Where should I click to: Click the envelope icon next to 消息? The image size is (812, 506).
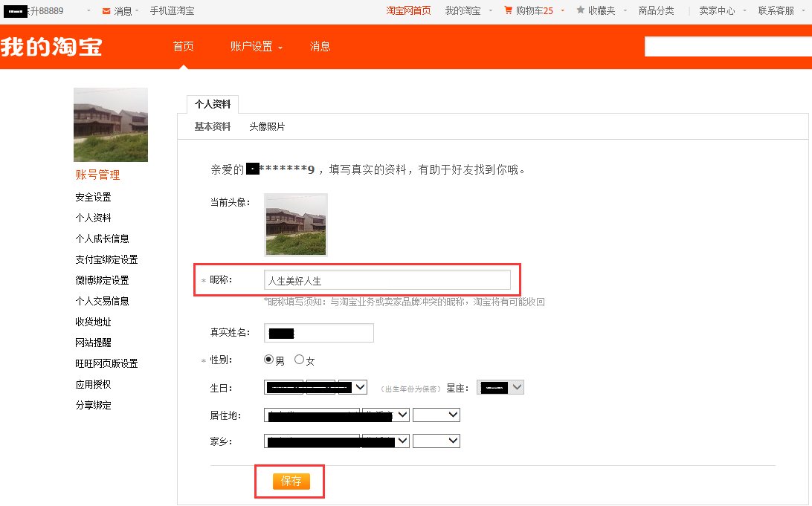point(106,10)
